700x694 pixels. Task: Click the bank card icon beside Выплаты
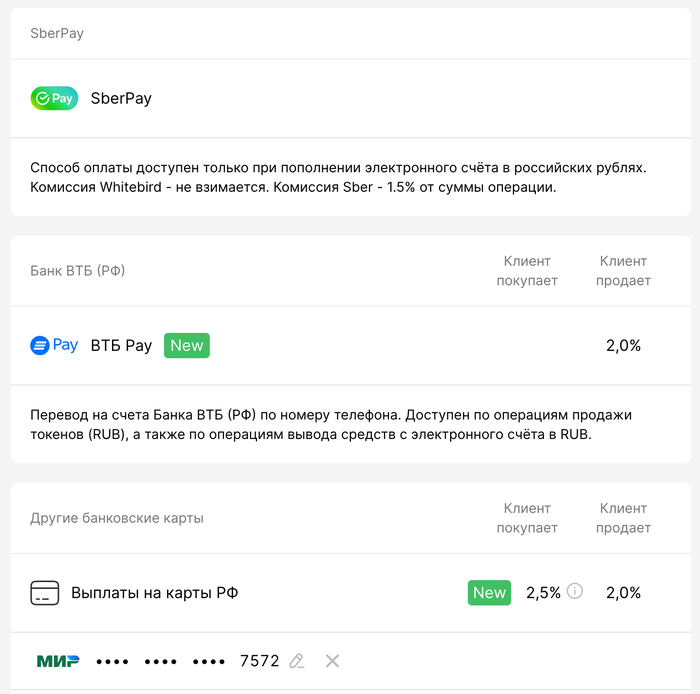[45, 593]
